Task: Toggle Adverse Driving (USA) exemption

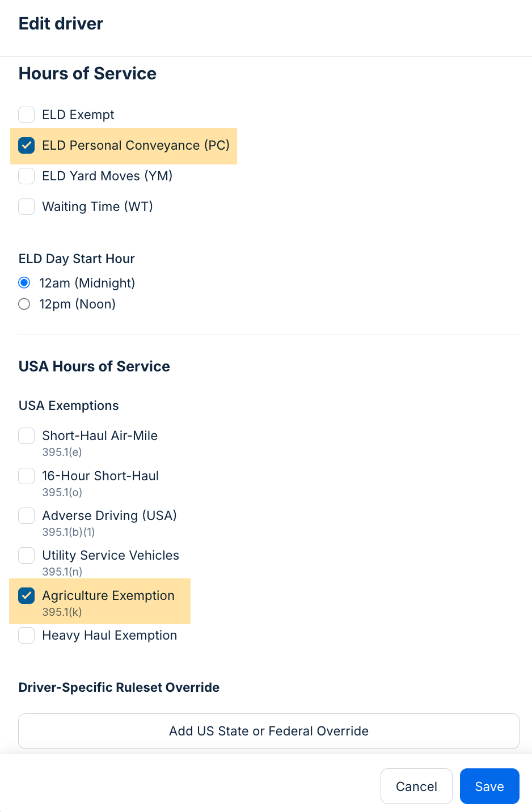Action: pyautogui.click(x=27, y=515)
